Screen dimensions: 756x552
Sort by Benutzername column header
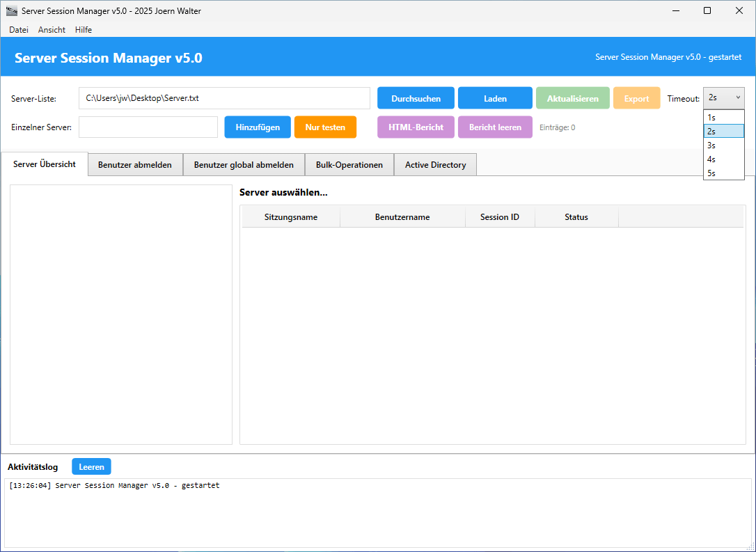point(402,217)
